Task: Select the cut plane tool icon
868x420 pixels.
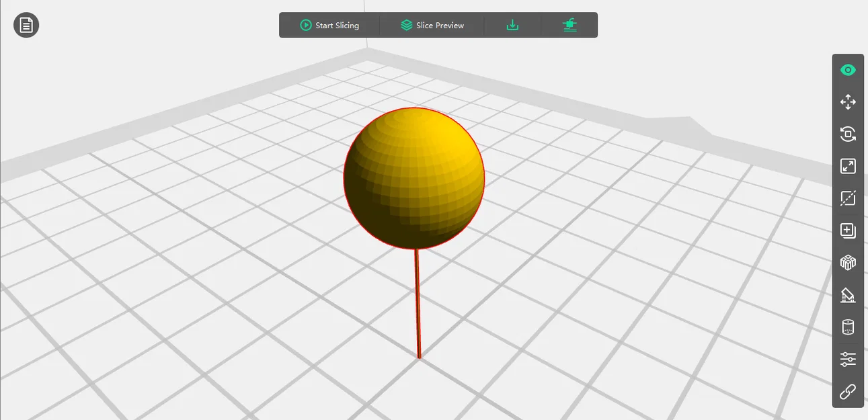Action: click(848, 198)
